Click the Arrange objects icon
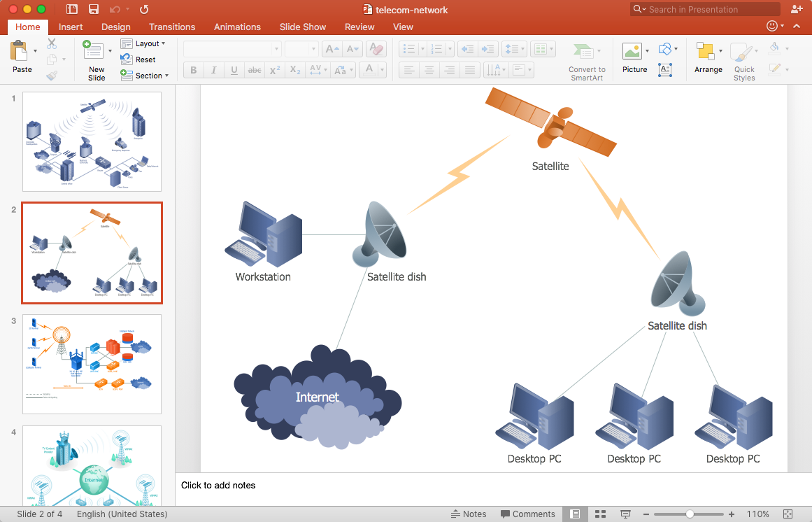The width and height of the screenshot is (812, 522). pos(705,52)
